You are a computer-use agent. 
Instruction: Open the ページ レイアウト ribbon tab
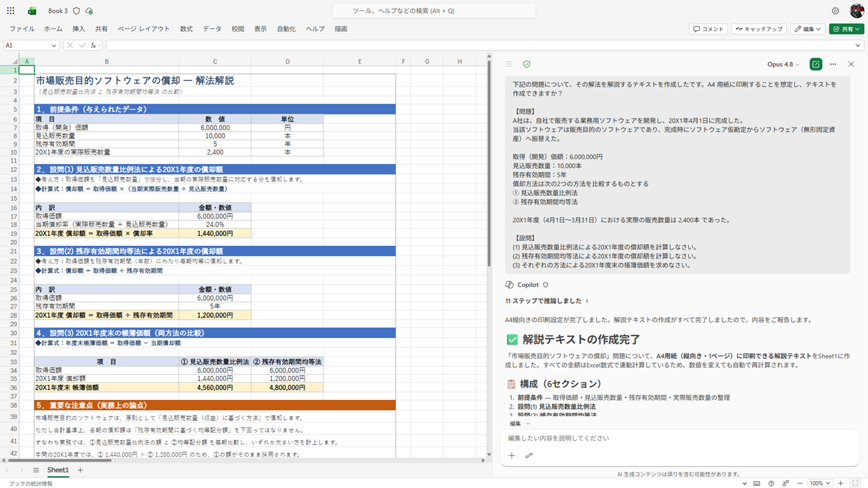coord(144,29)
